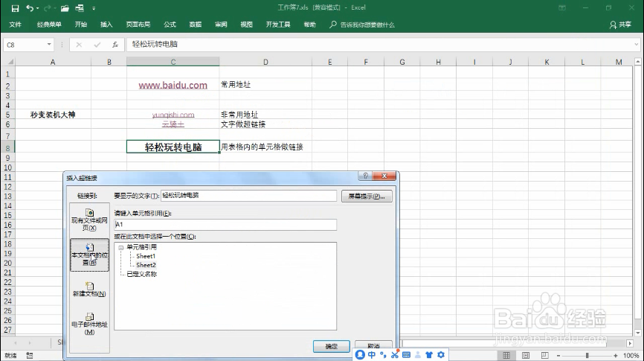Screen dimensions: 644x361
Task: Click the Name Box showing C8
Action: click(x=24, y=45)
